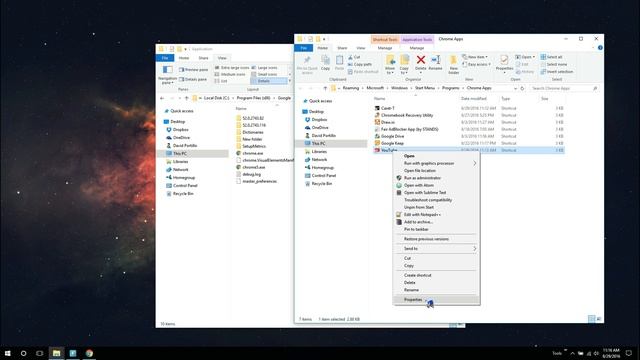Click Navigation pane icon in Application window
This screenshot has width=640, height=360.
167,70
